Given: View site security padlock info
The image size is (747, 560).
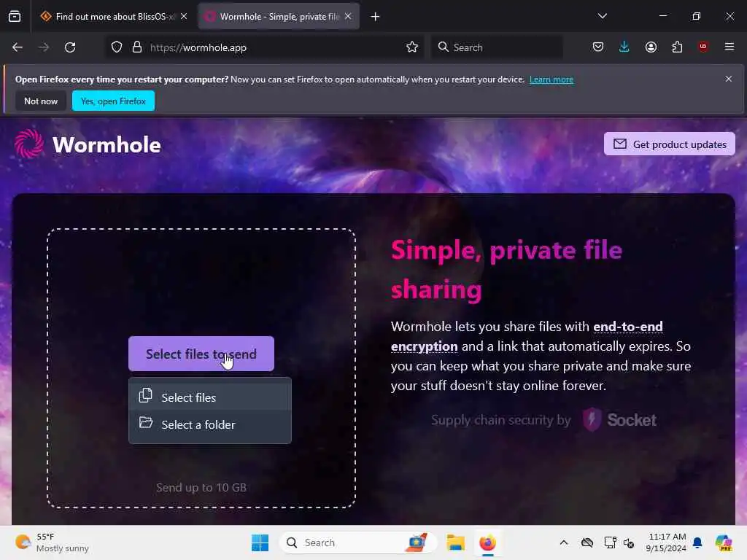Looking at the screenshot, I should tap(137, 47).
